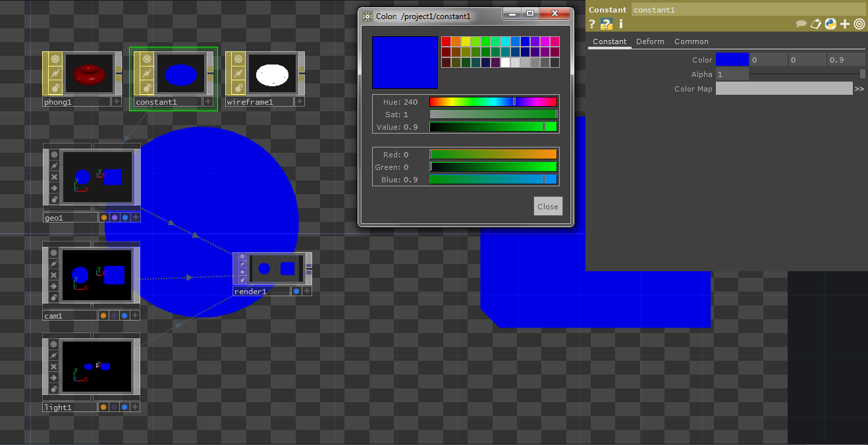Click the target circle icon in parameter header
The image size is (868, 445).
point(859,24)
